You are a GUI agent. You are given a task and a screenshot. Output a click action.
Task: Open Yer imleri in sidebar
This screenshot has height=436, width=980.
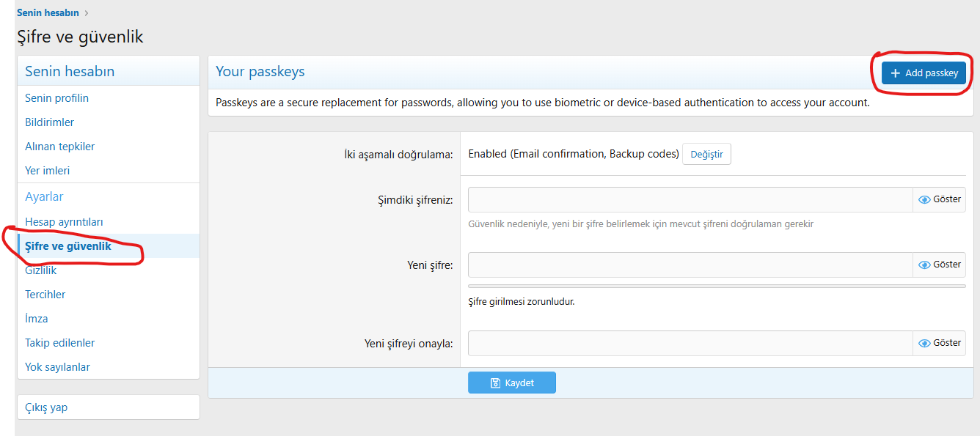pos(48,171)
